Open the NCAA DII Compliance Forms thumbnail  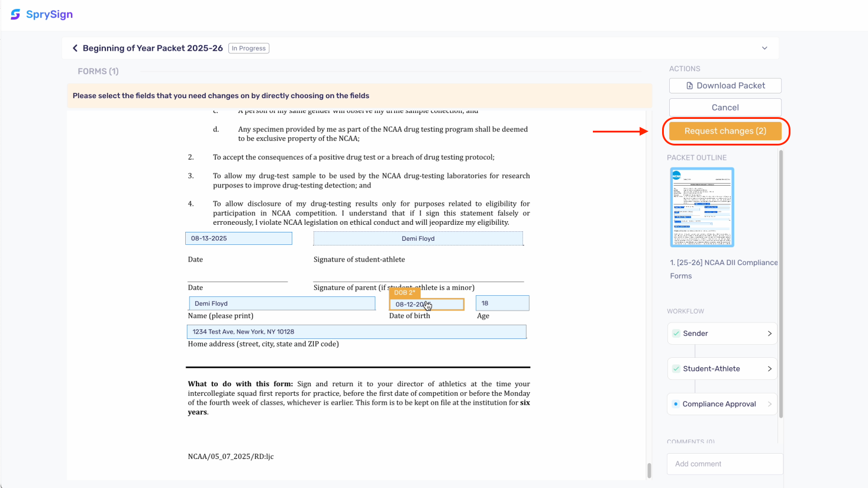[702, 207]
